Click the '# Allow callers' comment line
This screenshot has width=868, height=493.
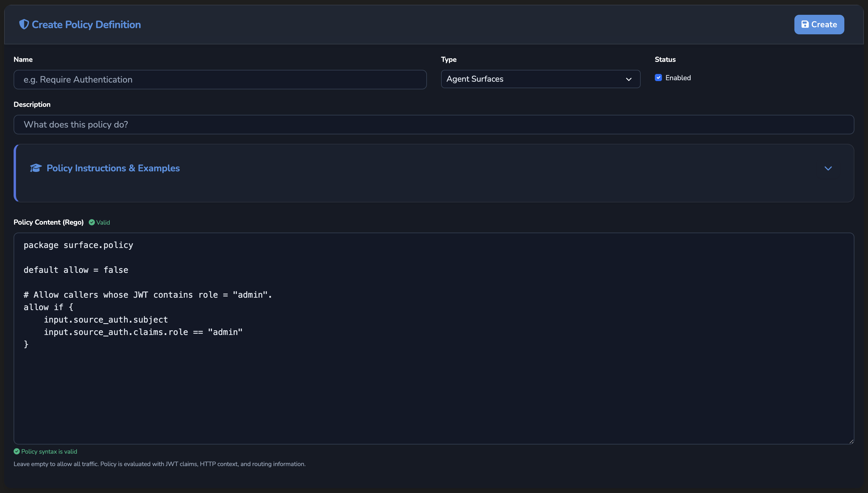point(148,295)
